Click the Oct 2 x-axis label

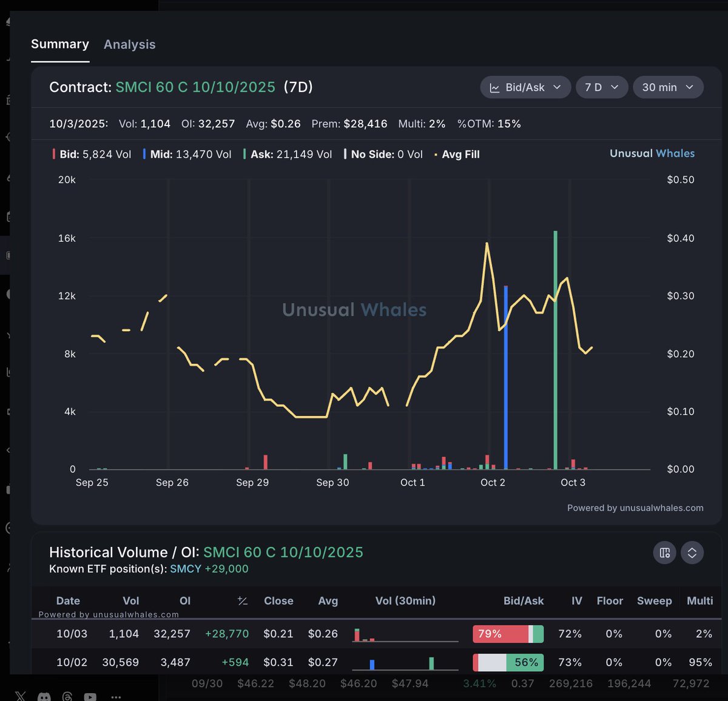tap(493, 483)
